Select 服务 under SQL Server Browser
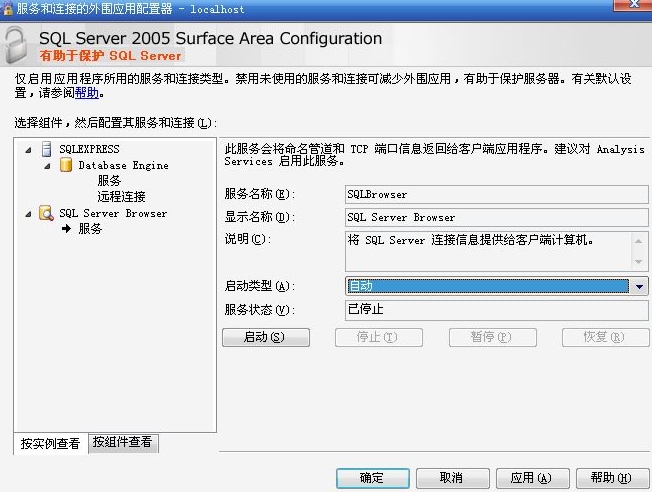The height and width of the screenshot is (492, 652). click(90, 229)
